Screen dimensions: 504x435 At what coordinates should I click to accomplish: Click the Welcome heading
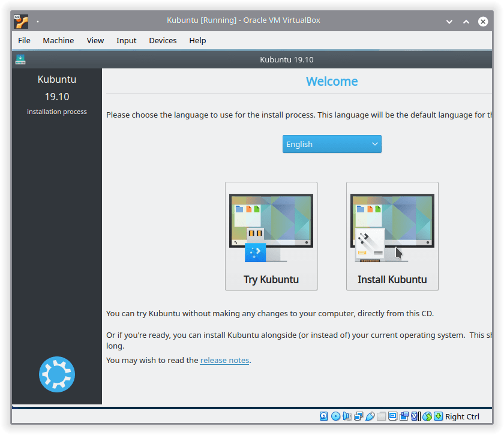pyautogui.click(x=332, y=82)
